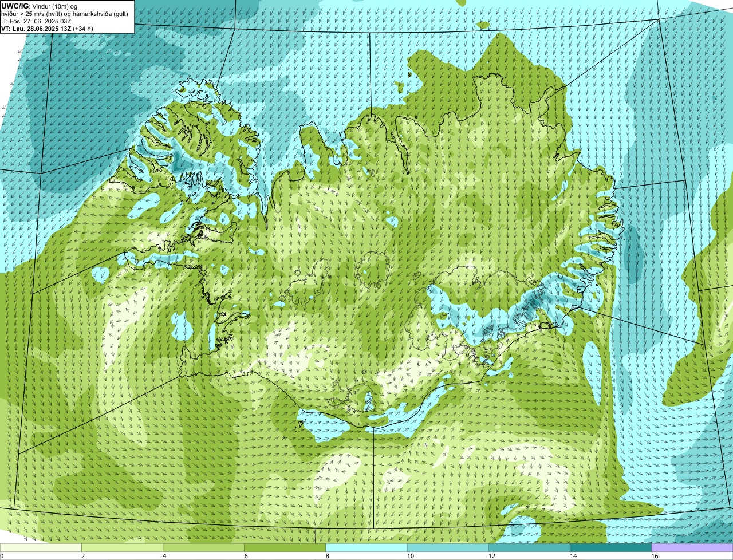
Task: Click the legend scale label '12'
Action: point(491,556)
